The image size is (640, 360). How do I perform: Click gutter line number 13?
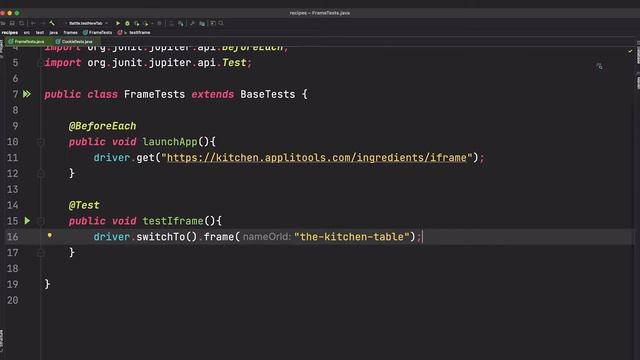point(13,189)
